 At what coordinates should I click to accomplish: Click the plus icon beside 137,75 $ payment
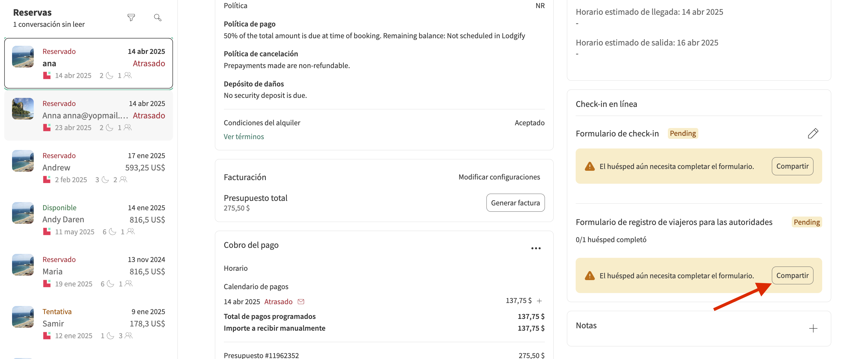click(x=539, y=301)
